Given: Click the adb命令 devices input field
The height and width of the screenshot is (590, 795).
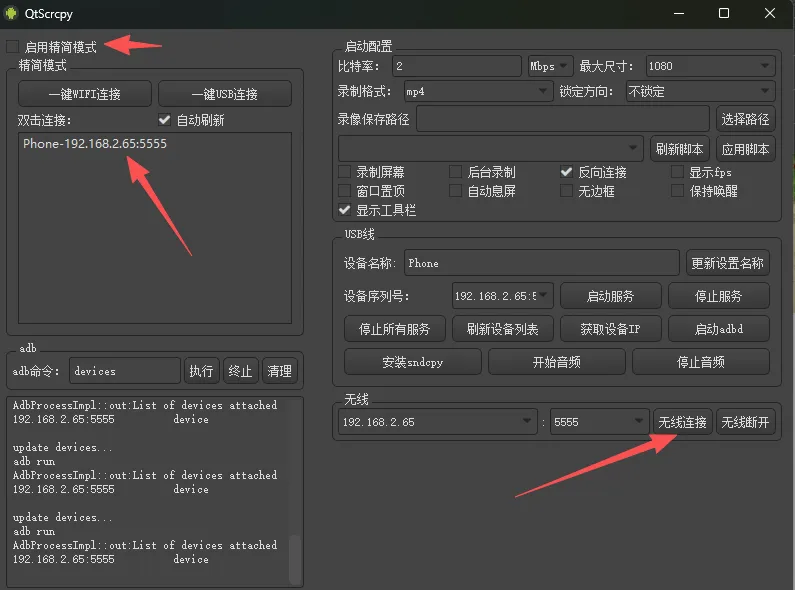Looking at the screenshot, I should 125,371.
